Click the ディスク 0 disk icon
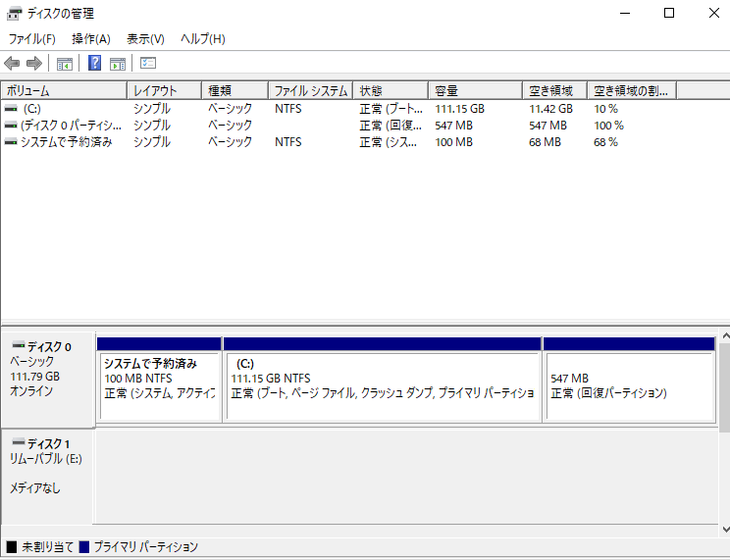Image resolution: width=730 pixels, height=560 pixels. pyautogui.click(x=19, y=345)
